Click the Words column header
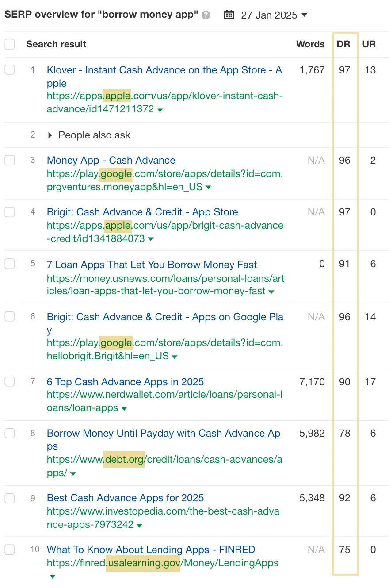The image size is (389, 588). tap(310, 44)
